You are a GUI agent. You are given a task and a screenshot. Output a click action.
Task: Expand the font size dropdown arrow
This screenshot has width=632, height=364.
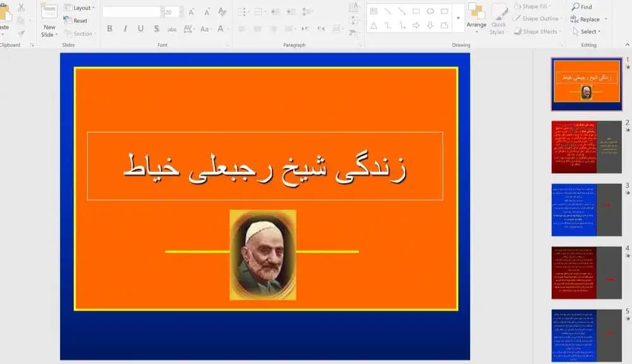(x=181, y=12)
